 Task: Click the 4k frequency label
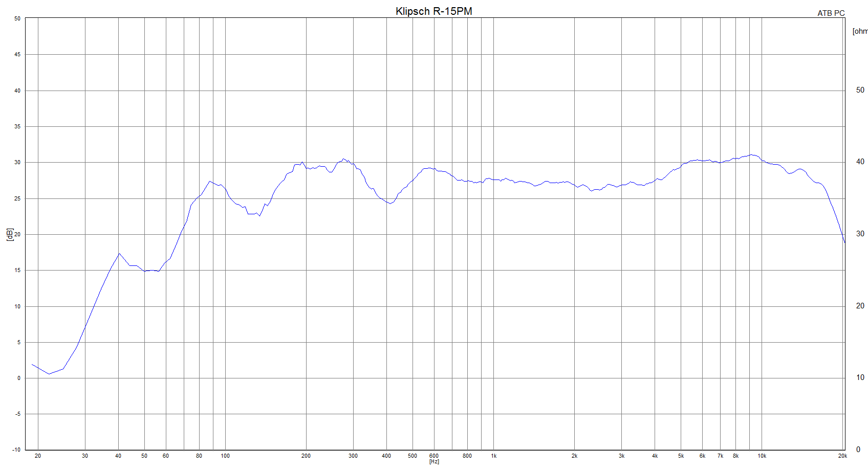click(x=655, y=456)
